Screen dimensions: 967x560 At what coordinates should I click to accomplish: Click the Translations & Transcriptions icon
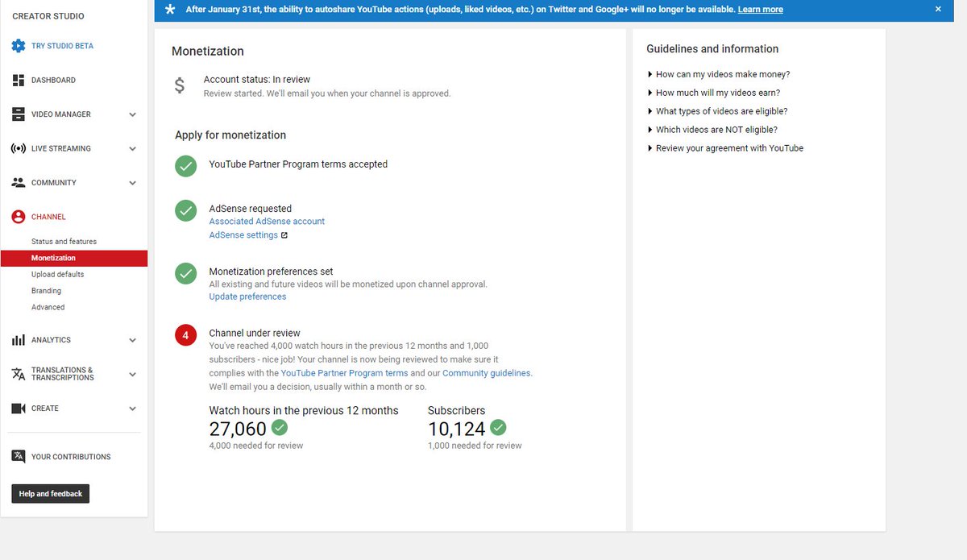point(19,374)
